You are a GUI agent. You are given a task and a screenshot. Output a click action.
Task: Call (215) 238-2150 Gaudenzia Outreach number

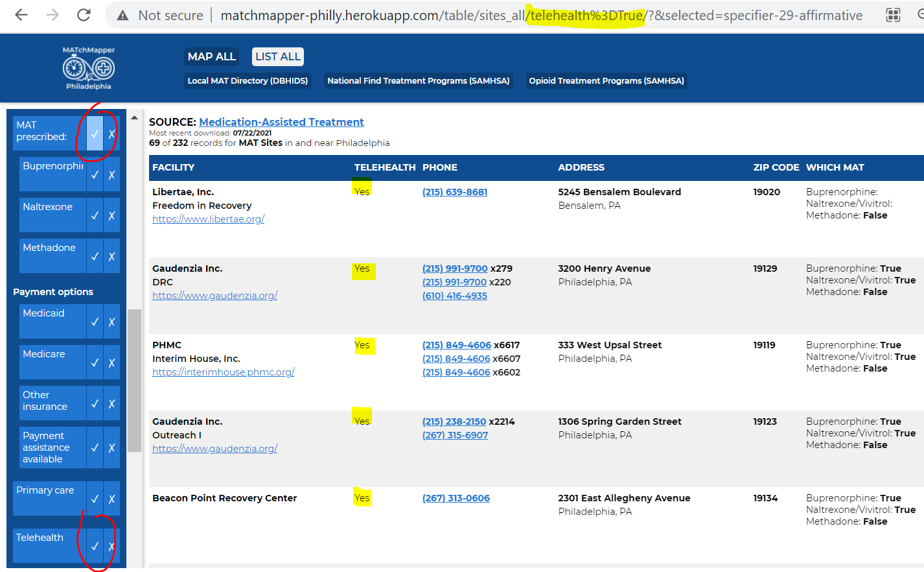(x=454, y=422)
